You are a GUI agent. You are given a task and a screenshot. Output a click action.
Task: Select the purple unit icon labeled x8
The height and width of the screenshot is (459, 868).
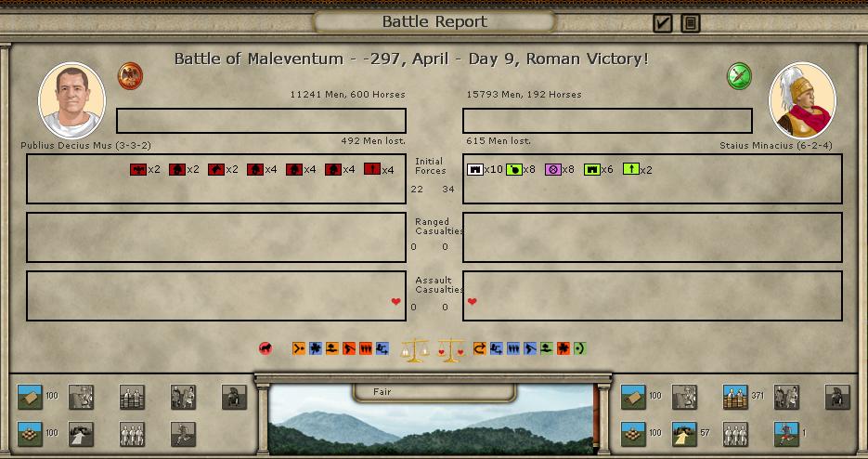(x=552, y=169)
